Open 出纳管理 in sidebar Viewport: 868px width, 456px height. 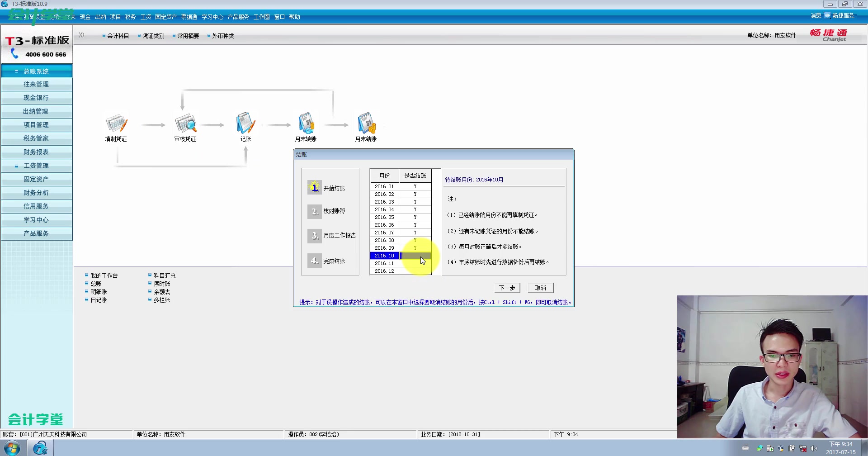(37, 111)
